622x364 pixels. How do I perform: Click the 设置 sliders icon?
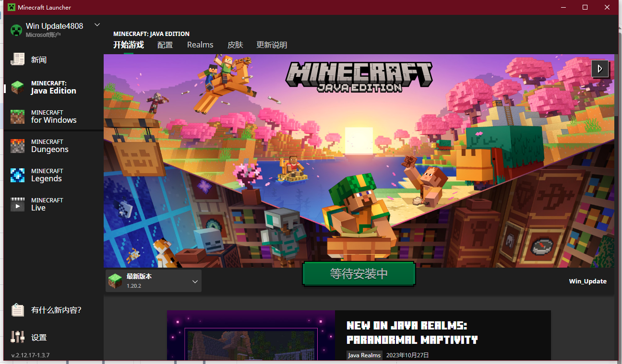pyautogui.click(x=18, y=337)
